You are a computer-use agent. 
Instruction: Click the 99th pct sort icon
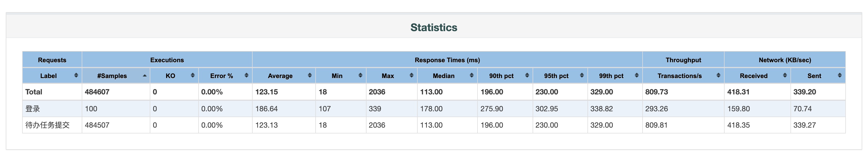636,75
